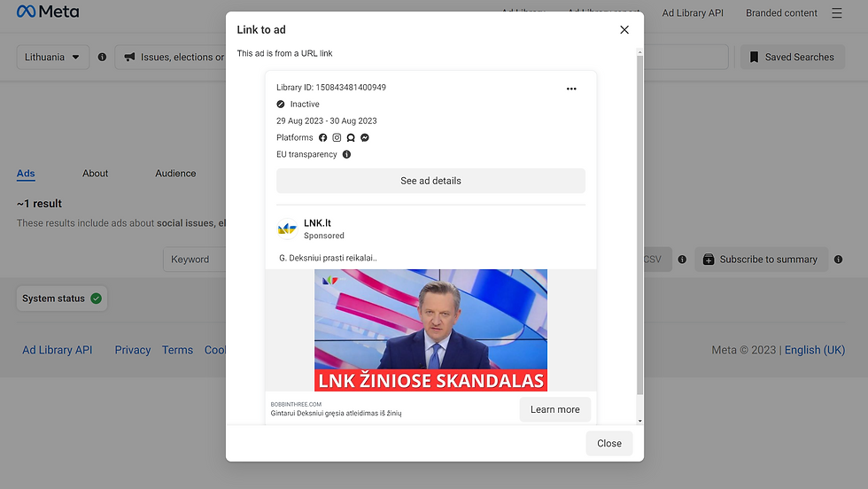Click the Meta logo
This screenshot has height=489, width=868.
pyautogui.click(x=48, y=12)
